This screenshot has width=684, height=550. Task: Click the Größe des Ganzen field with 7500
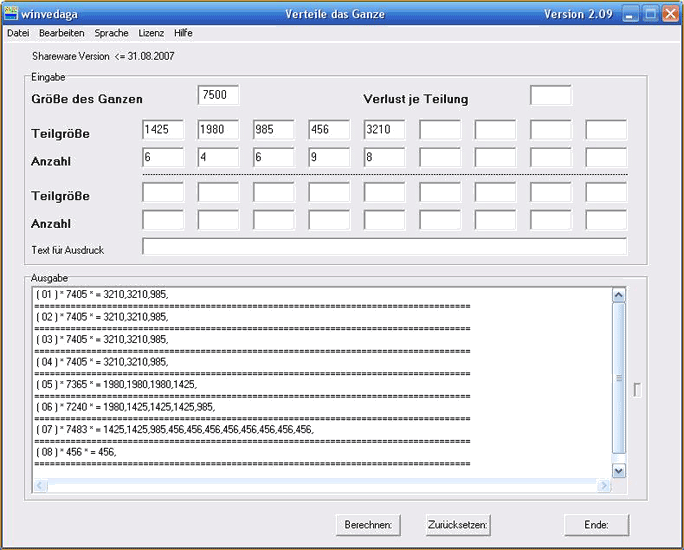point(219,96)
